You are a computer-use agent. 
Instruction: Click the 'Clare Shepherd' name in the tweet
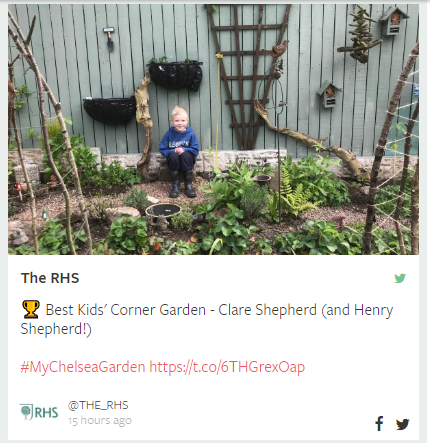tap(267, 310)
